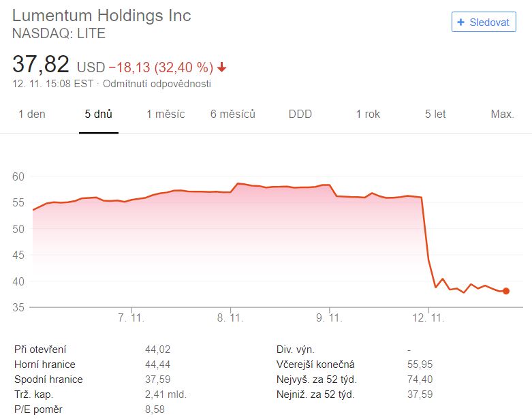Screen dimensions: 532x419
Task: Show the 5 let chart range
Action: pyautogui.click(x=435, y=114)
